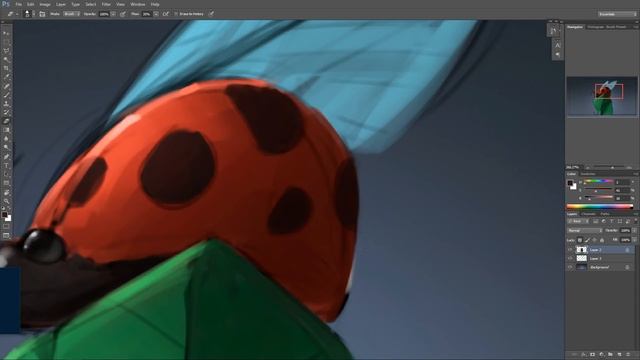Viewport: 640px width, 360px height.
Task: Select the Healing Brush tool
Action: [x=6, y=86]
